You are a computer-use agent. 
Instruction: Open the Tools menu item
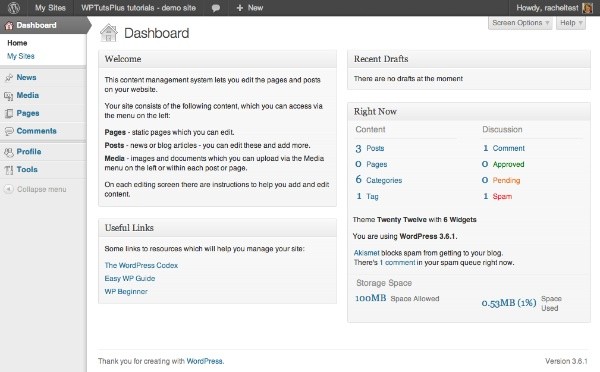pyautogui.click(x=27, y=170)
